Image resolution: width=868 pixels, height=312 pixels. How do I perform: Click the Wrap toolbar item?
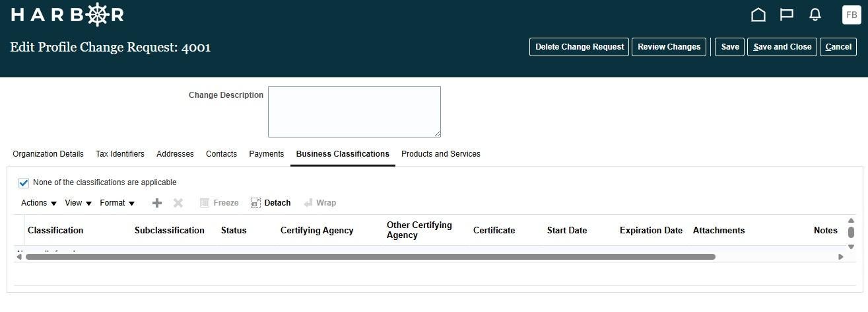point(319,203)
